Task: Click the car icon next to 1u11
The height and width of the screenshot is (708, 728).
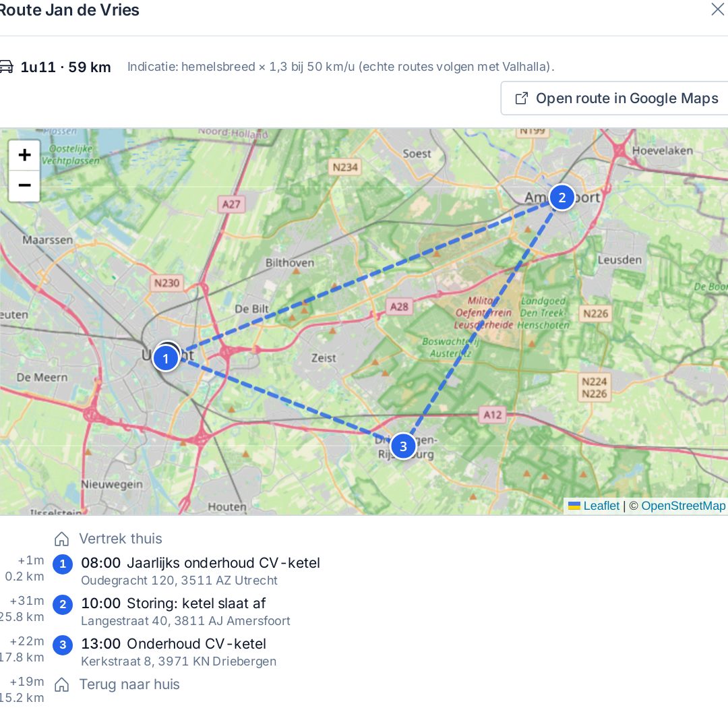Action: 6,67
